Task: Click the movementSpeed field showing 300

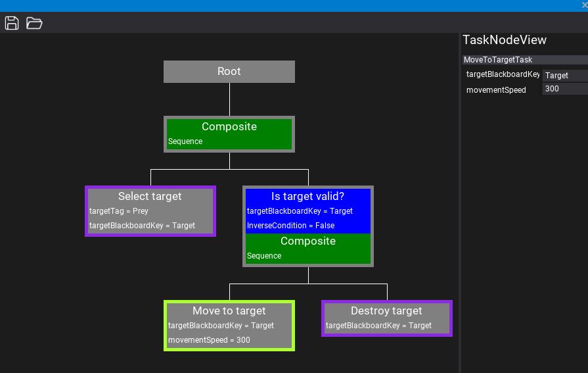Action: click(565, 89)
